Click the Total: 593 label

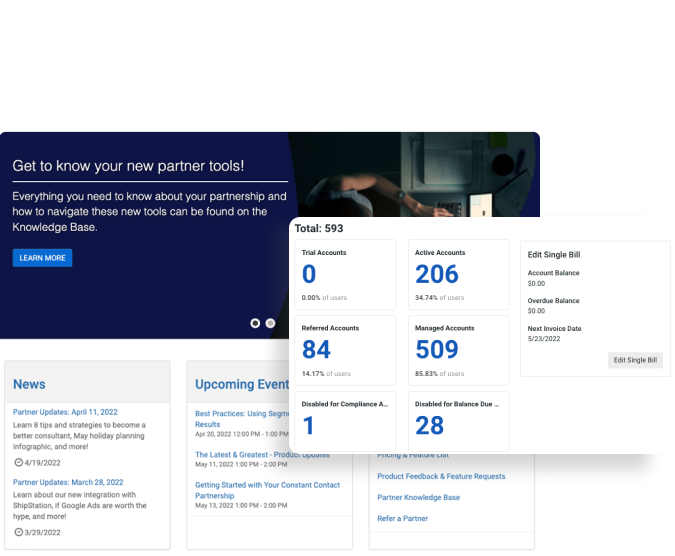(319, 228)
